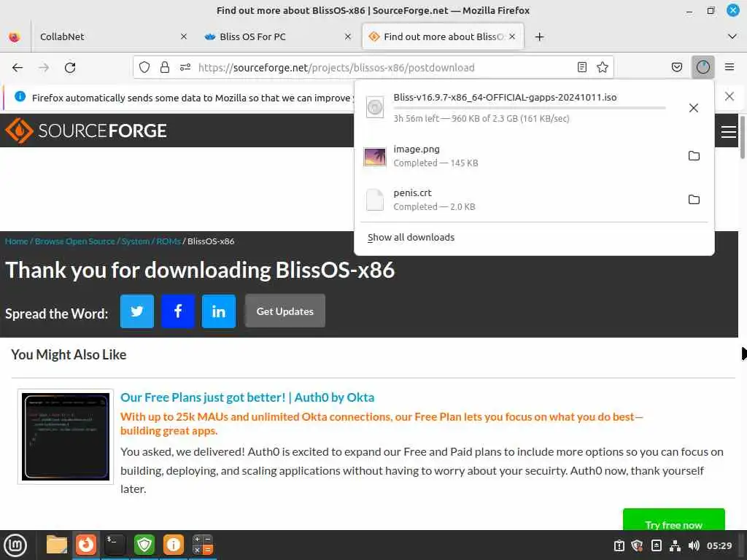Image resolution: width=747 pixels, height=560 pixels.
Task: Open containing folder for penis.crt
Action: pyautogui.click(x=694, y=200)
